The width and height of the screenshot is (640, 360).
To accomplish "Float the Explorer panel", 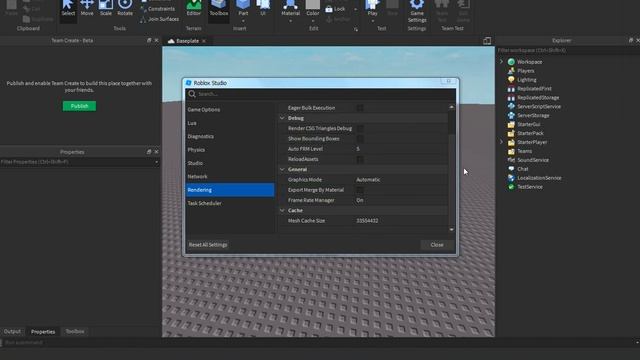I will (631, 40).
